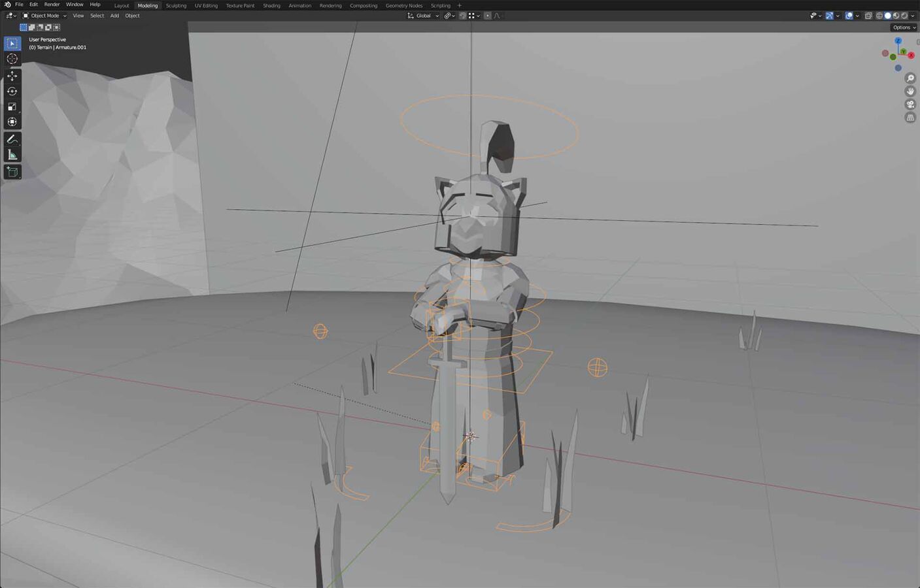Select the Measure tool
The image size is (920, 588).
point(12,155)
